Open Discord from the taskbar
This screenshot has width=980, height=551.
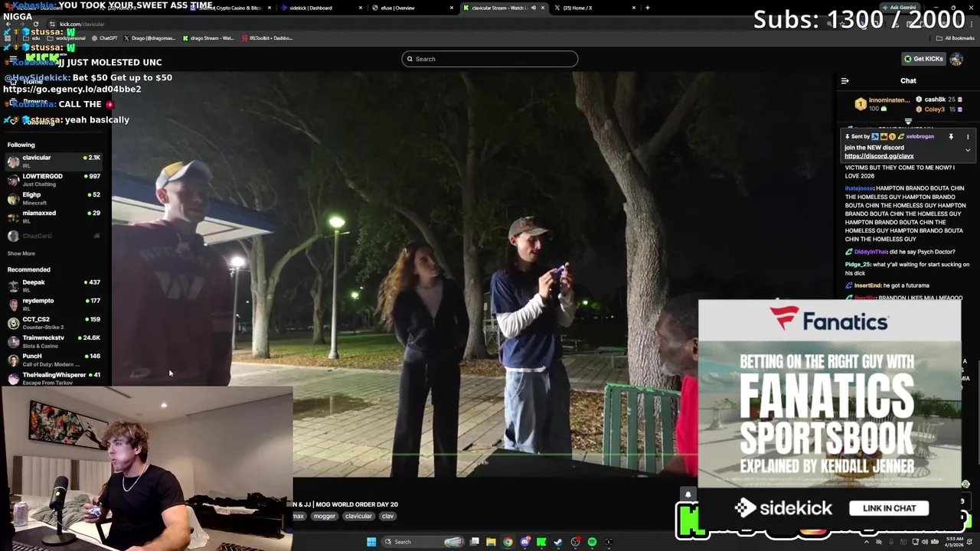click(524, 542)
